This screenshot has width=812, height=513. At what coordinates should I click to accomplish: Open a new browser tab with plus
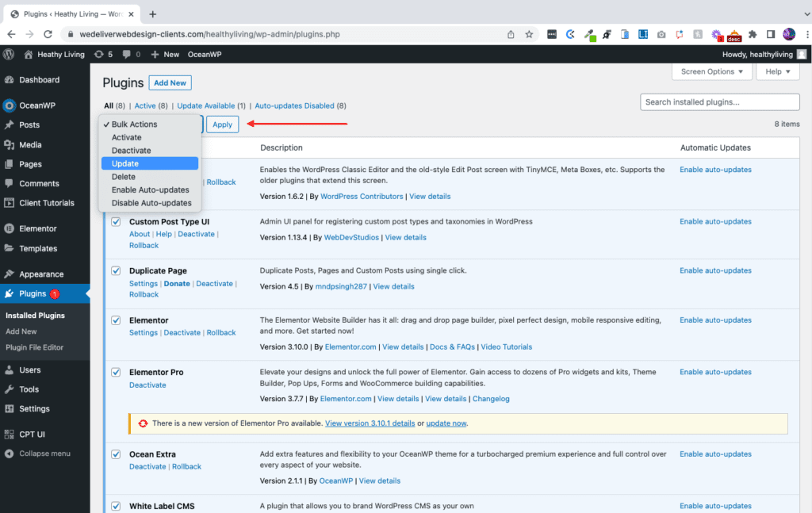pos(152,14)
